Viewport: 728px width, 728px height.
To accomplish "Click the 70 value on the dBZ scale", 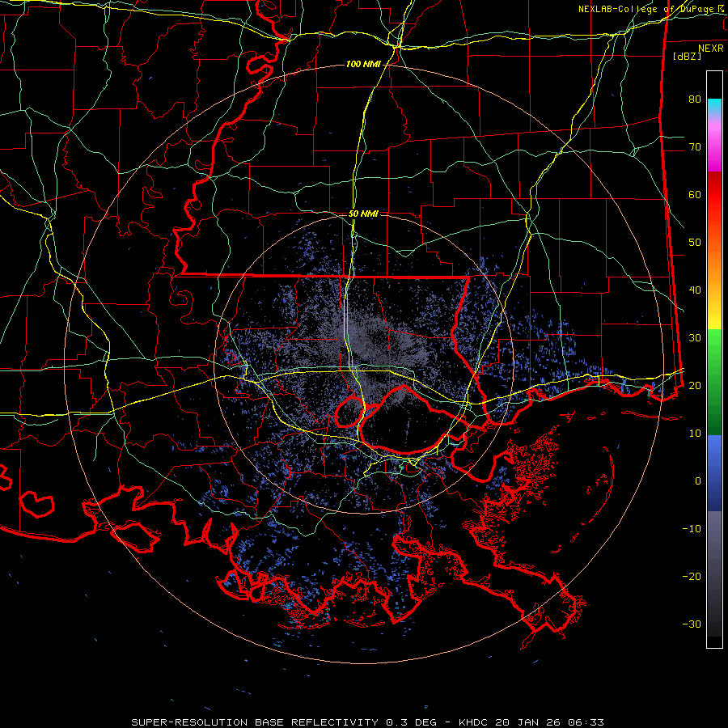I will (x=695, y=147).
